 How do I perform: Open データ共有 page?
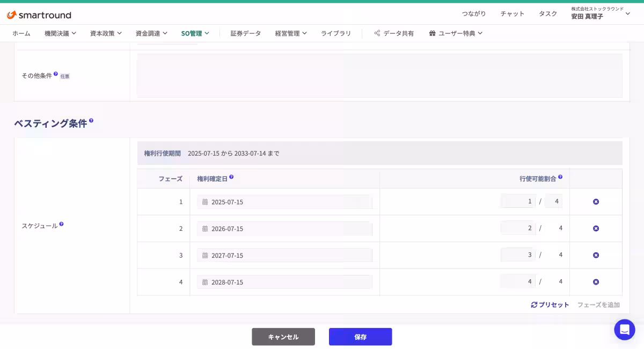(x=394, y=33)
